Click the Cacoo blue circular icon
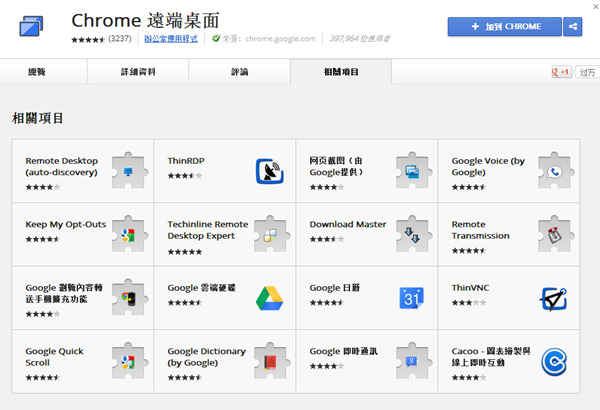Screen dimensions: 600x410 click(554, 362)
